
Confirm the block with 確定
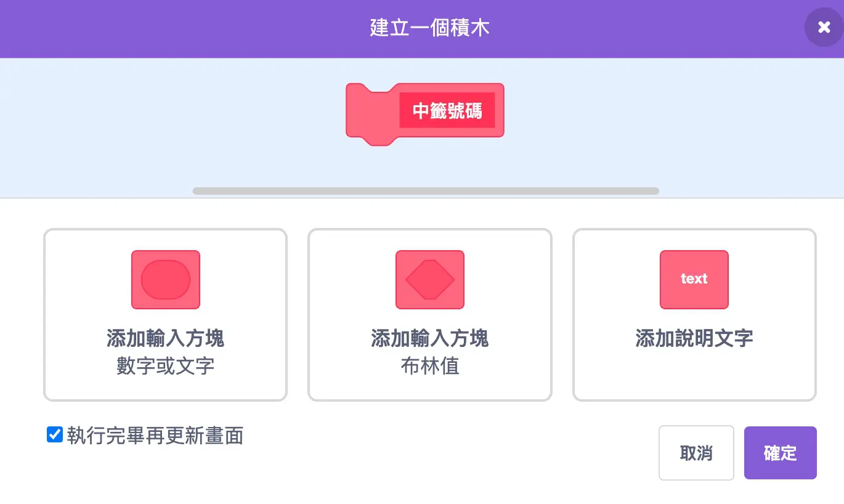779,452
